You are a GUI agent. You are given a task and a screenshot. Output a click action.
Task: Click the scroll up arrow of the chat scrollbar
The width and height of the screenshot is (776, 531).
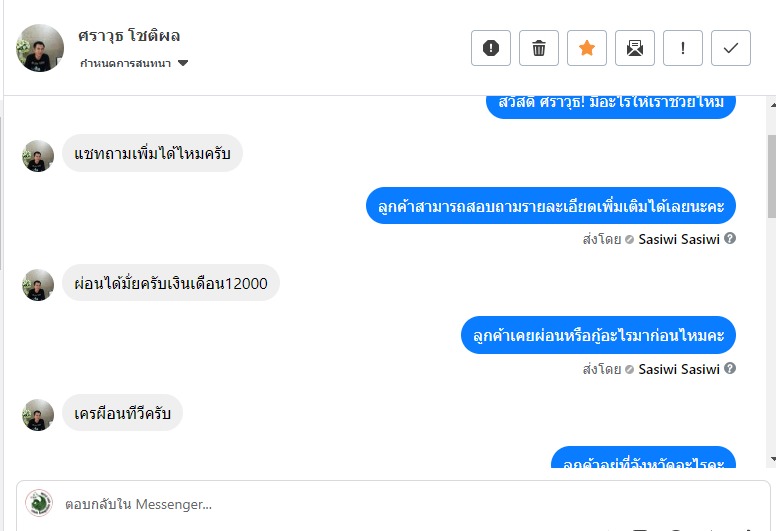coord(772,104)
